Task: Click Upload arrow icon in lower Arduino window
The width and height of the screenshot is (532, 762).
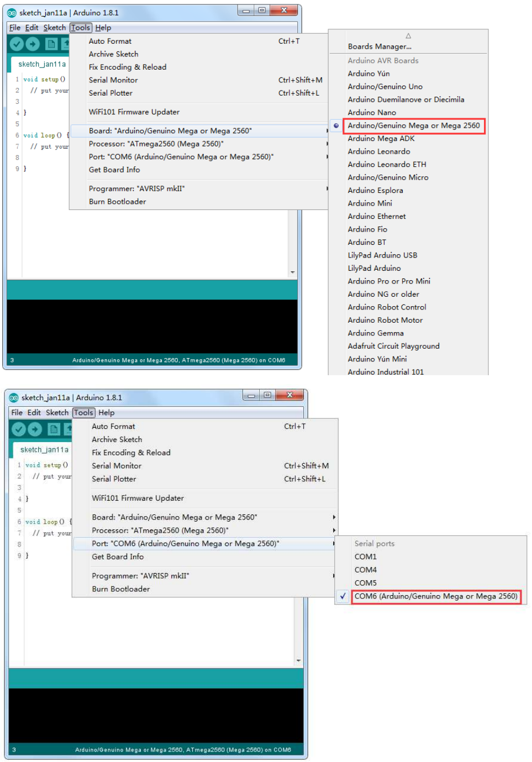Action: click(35, 429)
